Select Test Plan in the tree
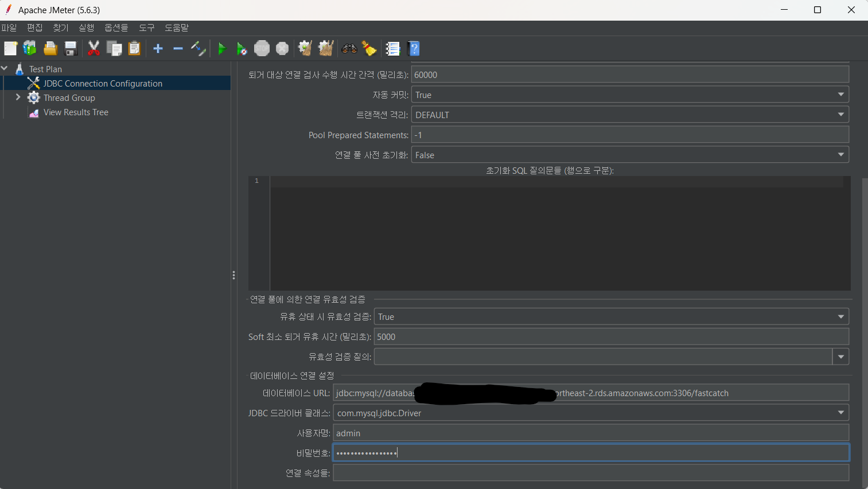The image size is (868, 489). (x=46, y=69)
